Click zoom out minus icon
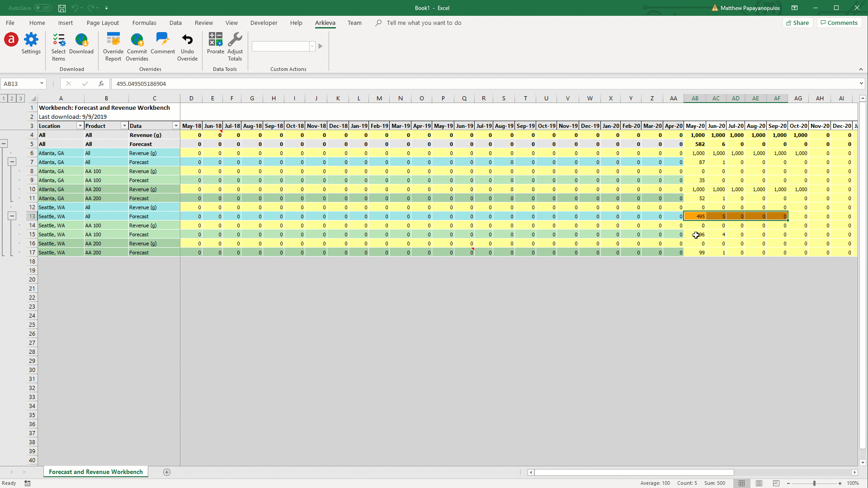 click(x=788, y=483)
